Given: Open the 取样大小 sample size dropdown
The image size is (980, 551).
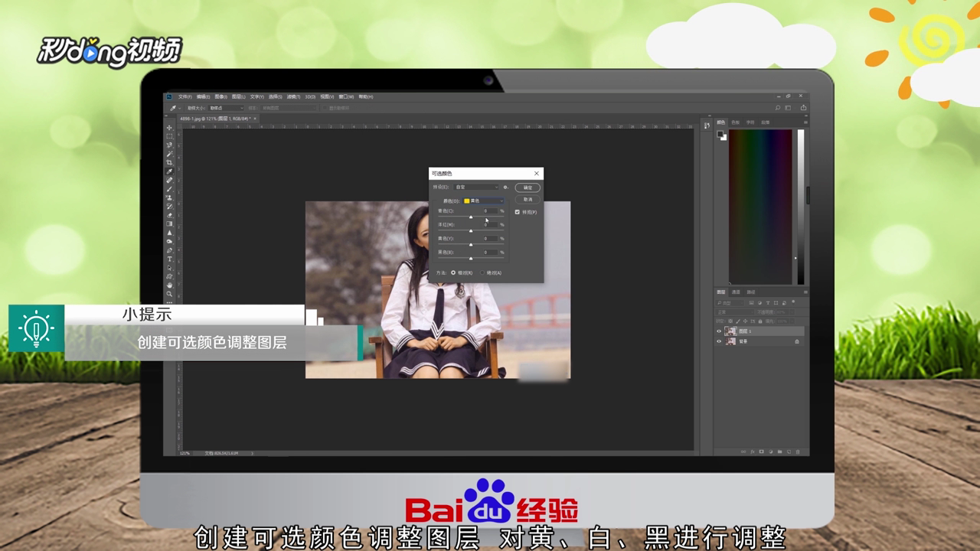Looking at the screenshot, I should 226,108.
